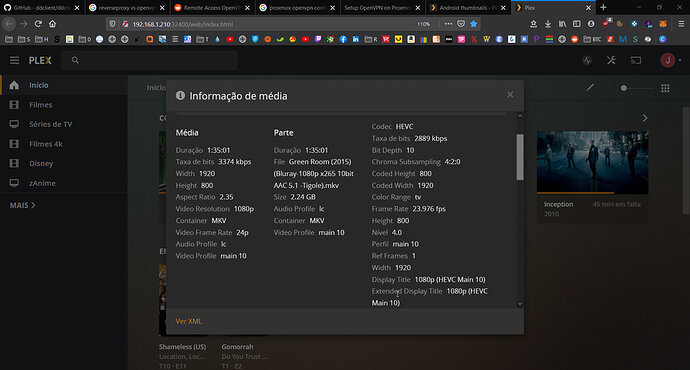Switch to the Remote Access OpenVPN tab
The image size is (690, 370).
[x=212, y=8]
